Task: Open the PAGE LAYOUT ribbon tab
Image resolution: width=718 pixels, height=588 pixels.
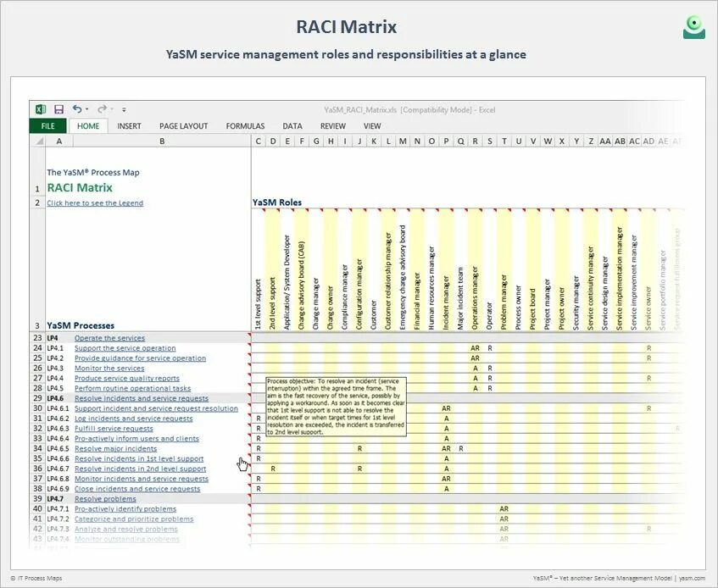Action: click(184, 126)
